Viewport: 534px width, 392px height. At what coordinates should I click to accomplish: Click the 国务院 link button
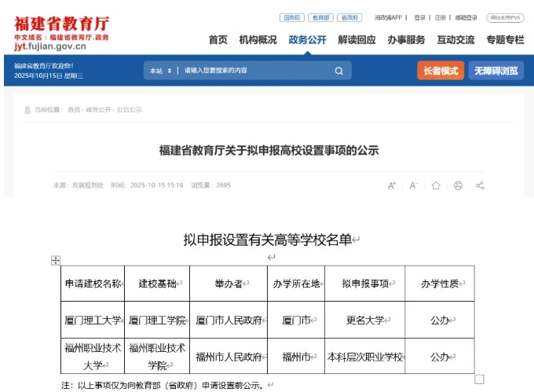pyautogui.click(x=291, y=17)
